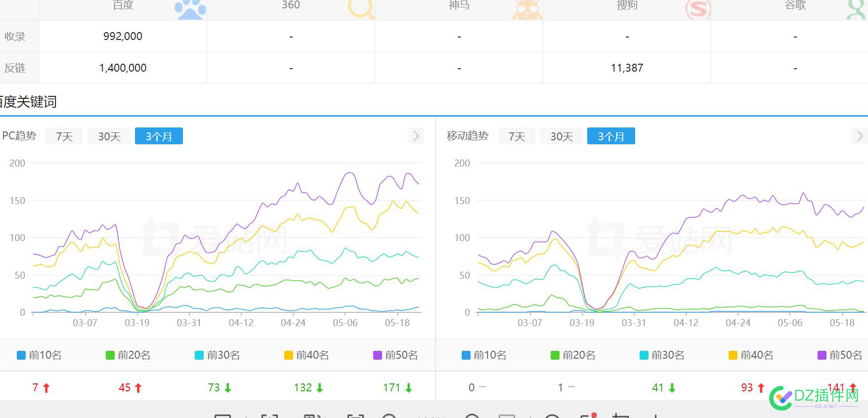Screen dimensions: 868x418
Task: Click the 200 label on PC chart axis
Action: [17, 163]
